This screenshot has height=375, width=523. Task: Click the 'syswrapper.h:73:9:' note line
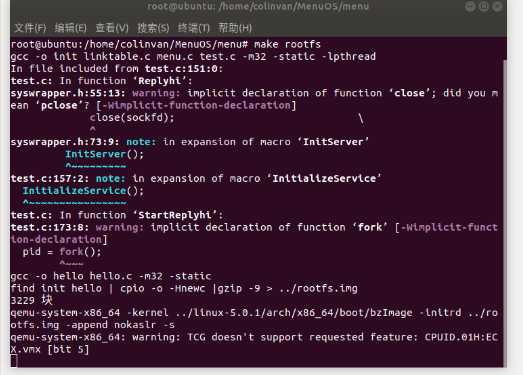click(190, 142)
